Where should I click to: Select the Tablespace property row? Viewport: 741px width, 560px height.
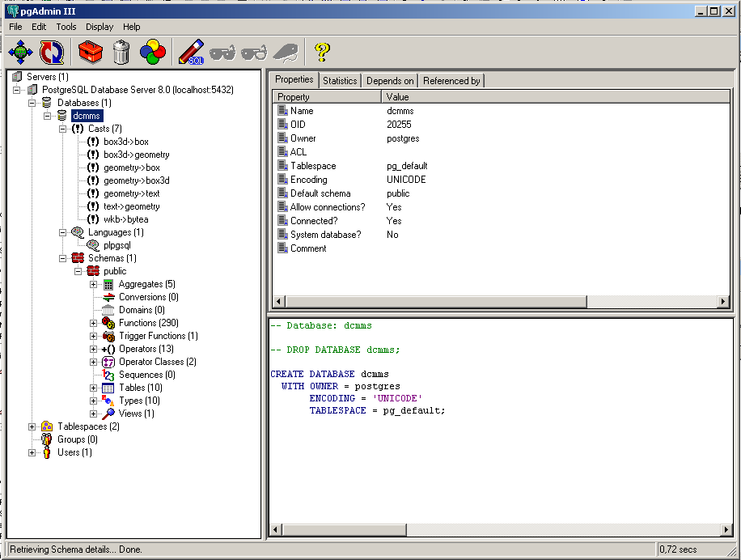[501, 166]
